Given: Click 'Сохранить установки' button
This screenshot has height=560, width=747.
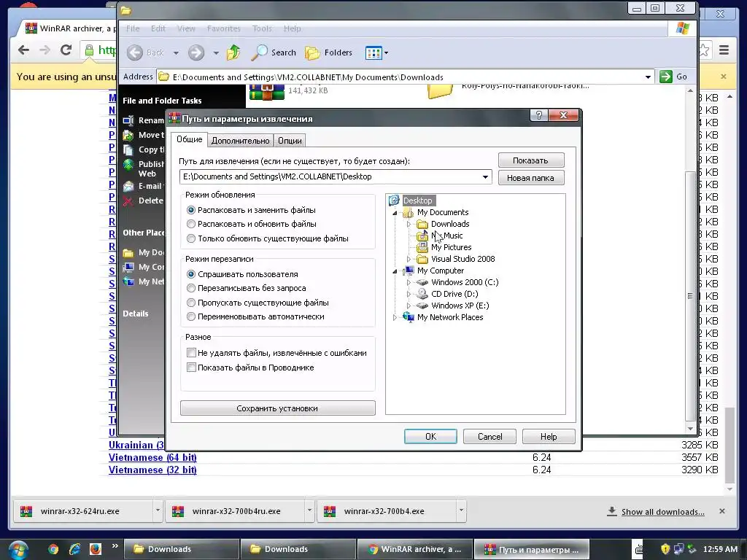Looking at the screenshot, I should point(277,408).
